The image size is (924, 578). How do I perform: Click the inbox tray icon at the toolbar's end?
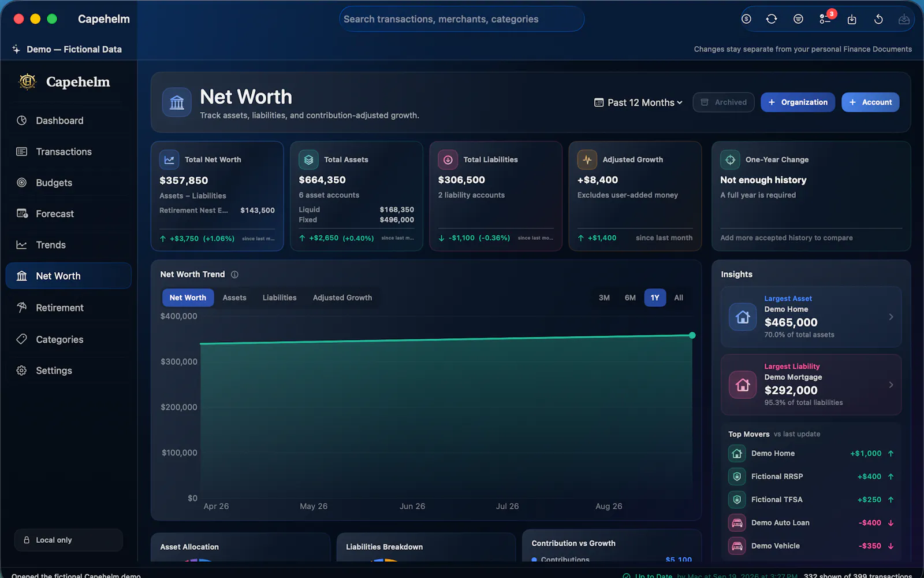(x=904, y=19)
